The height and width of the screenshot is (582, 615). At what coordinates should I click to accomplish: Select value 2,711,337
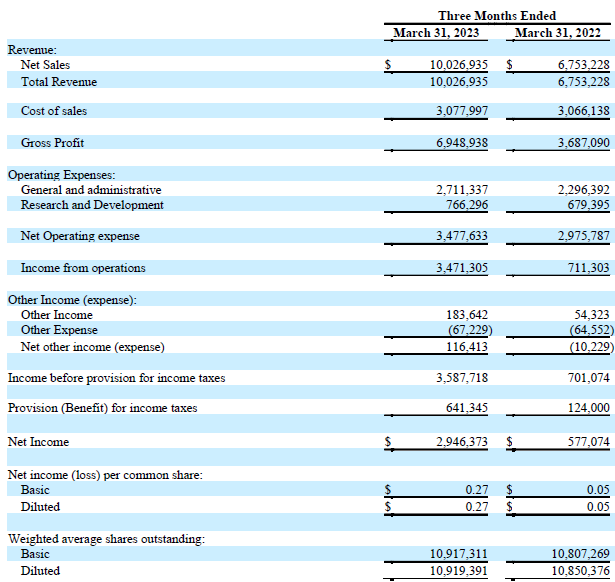coord(462,190)
